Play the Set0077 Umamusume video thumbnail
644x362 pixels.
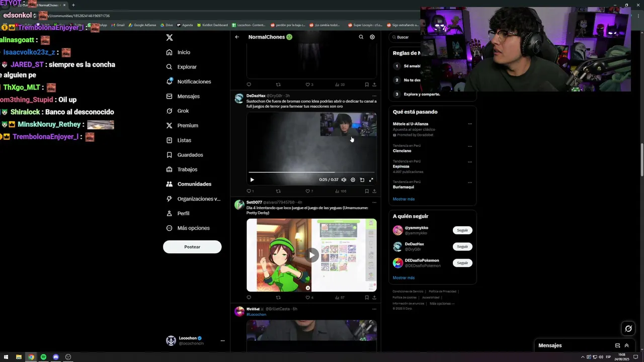pyautogui.click(x=311, y=255)
